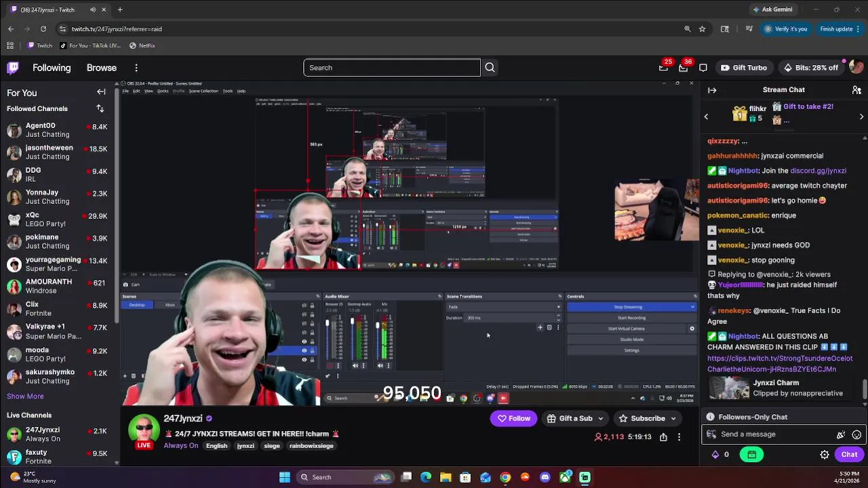This screenshot has height=488, width=868.
Task: Mute the Twitch tab audio icon
Action: tap(93, 9)
